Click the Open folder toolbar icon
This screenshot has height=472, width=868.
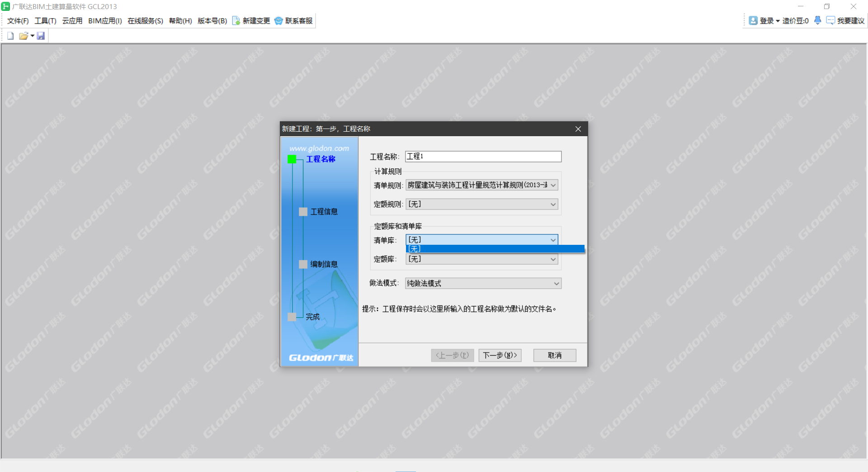[x=24, y=36]
